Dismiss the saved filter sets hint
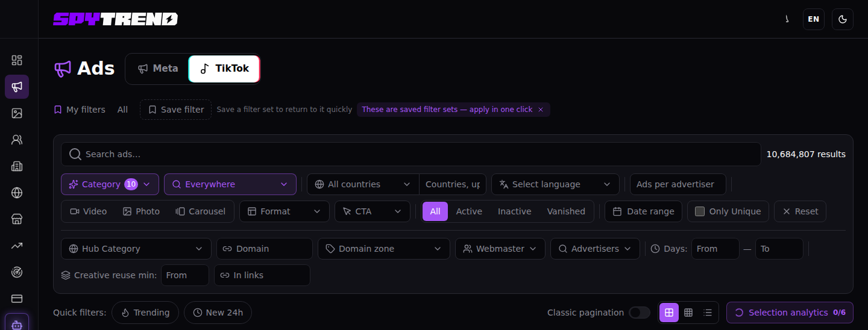Image resolution: width=868 pixels, height=330 pixels. click(x=541, y=110)
